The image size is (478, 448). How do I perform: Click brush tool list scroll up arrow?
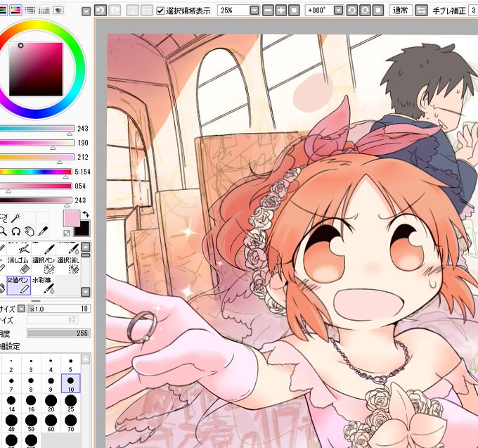[86, 247]
